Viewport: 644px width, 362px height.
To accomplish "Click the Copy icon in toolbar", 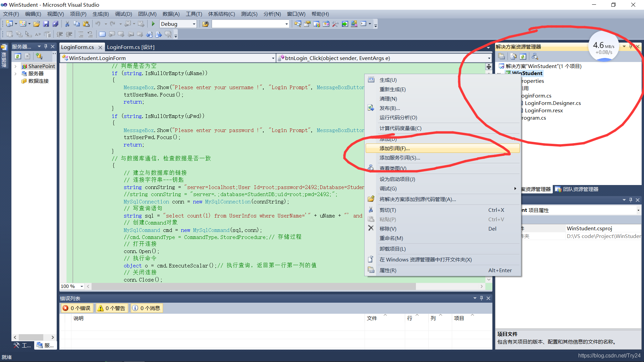I will (x=76, y=24).
